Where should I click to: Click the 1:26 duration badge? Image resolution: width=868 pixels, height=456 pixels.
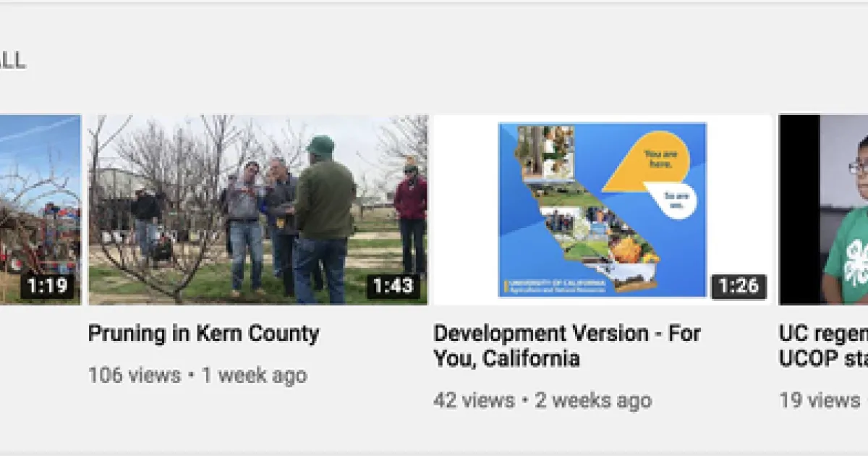click(739, 286)
